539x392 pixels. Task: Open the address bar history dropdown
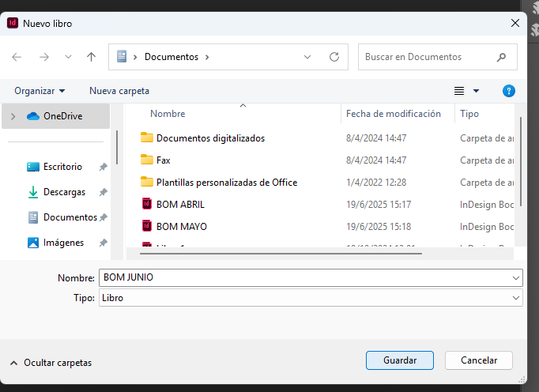(307, 57)
